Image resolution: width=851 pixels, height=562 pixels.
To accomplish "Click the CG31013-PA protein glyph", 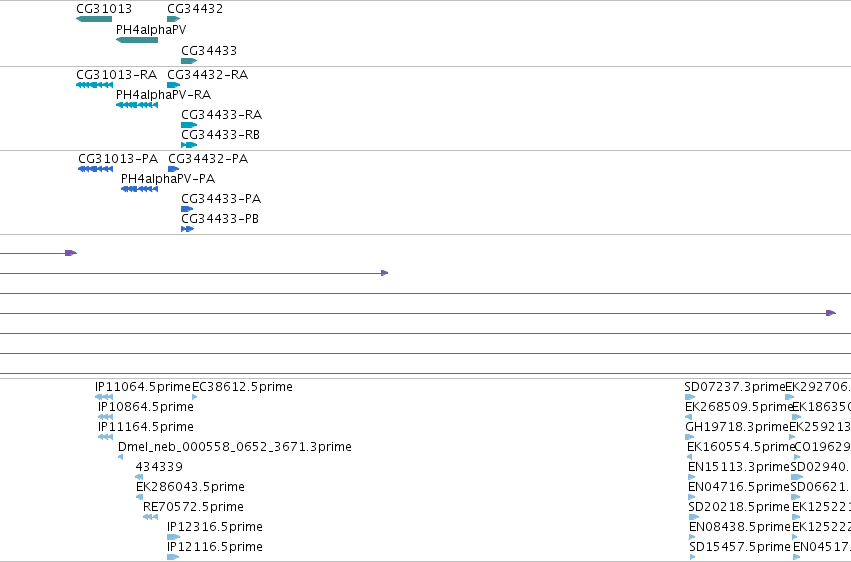I will tap(96, 169).
